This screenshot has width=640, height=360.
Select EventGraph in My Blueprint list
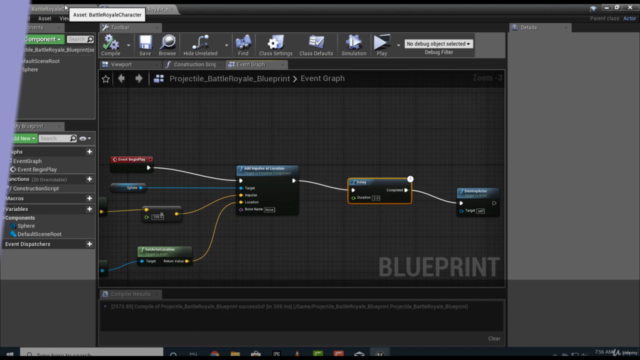[27, 161]
